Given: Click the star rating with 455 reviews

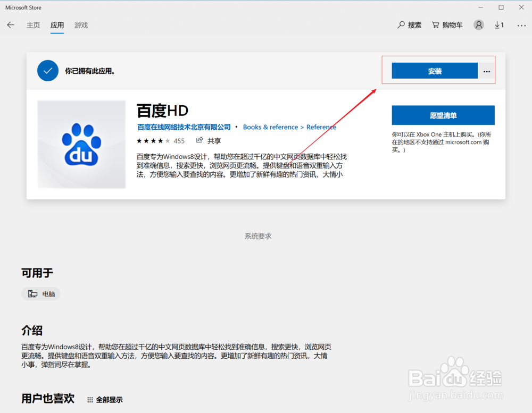Looking at the screenshot, I should pos(161,141).
